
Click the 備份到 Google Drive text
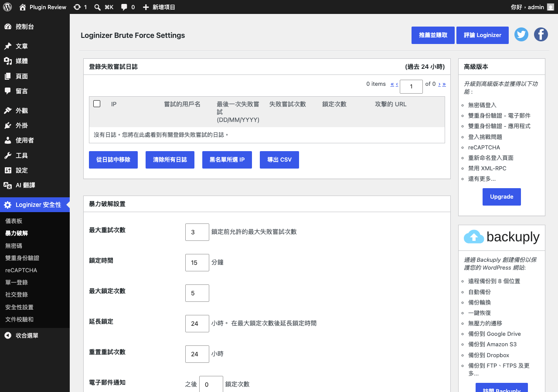click(494, 334)
